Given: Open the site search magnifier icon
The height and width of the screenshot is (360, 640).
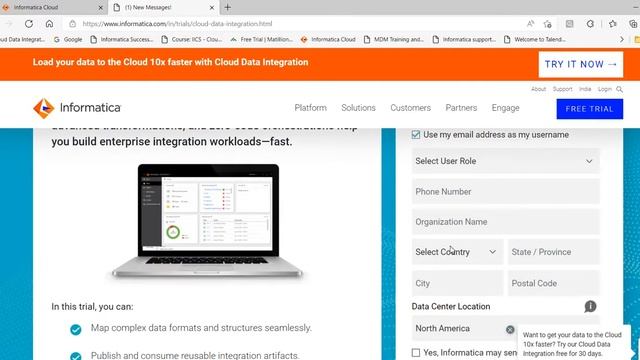Looking at the screenshot, I should [619, 89].
